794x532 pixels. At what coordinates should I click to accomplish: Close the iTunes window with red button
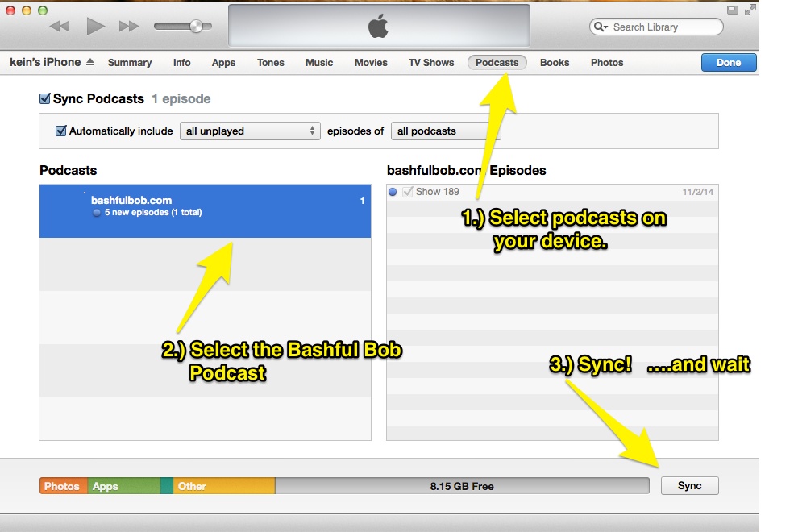[10, 10]
